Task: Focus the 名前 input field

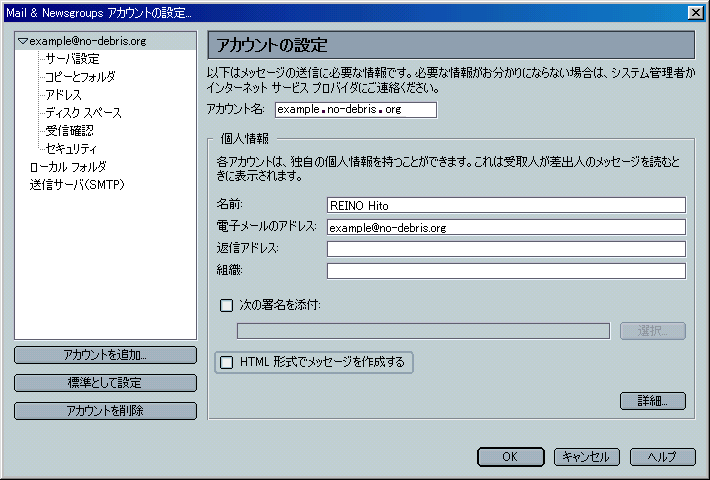Action: click(x=506, y=205)
